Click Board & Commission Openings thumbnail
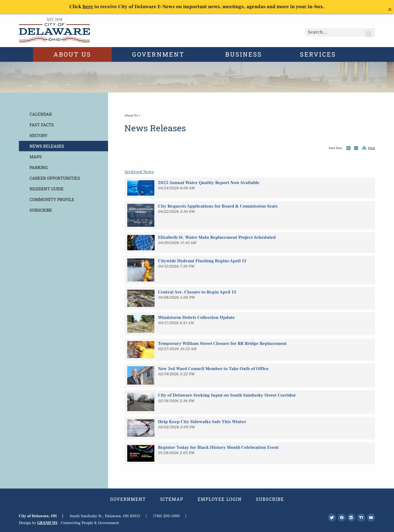The image size is (394, 532). (x=141, y=215)
